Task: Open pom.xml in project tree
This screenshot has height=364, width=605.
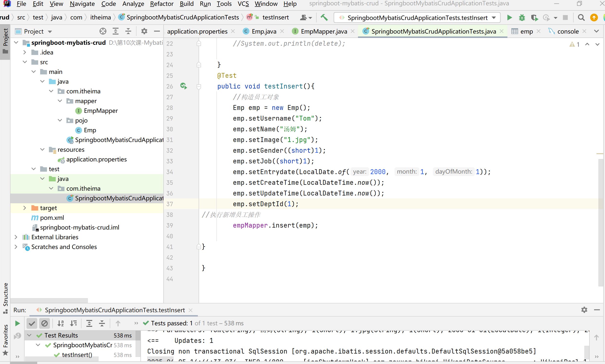Action: [52, 218]
